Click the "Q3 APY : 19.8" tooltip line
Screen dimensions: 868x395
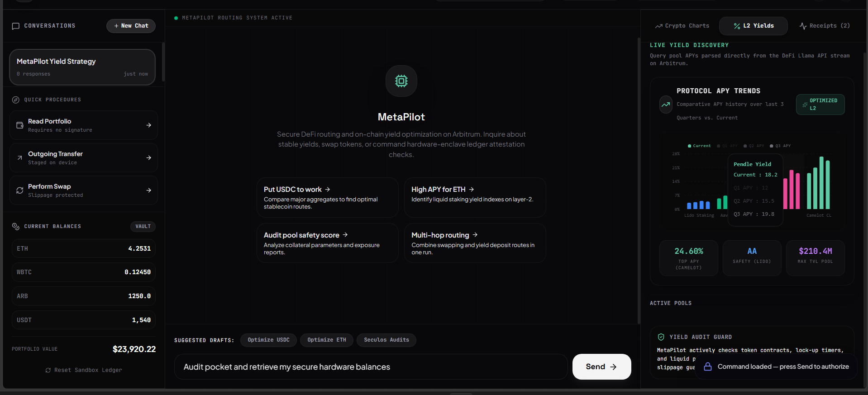click(754, 214)
